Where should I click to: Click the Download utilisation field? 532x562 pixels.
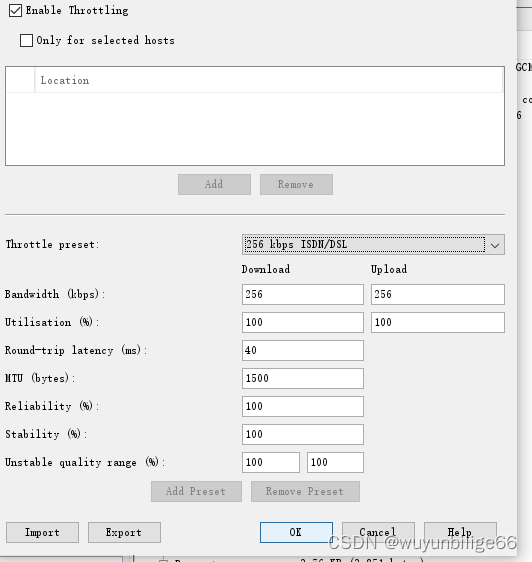coord(303,323)
